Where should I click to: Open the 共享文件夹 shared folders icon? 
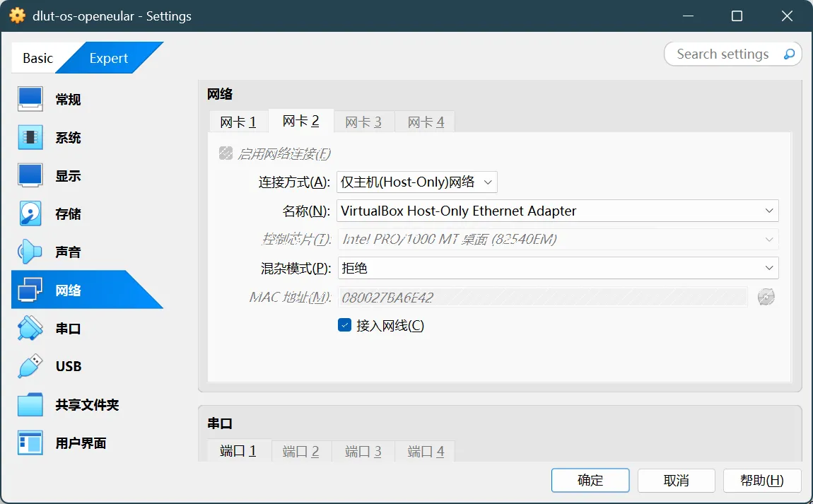(30, 405)
